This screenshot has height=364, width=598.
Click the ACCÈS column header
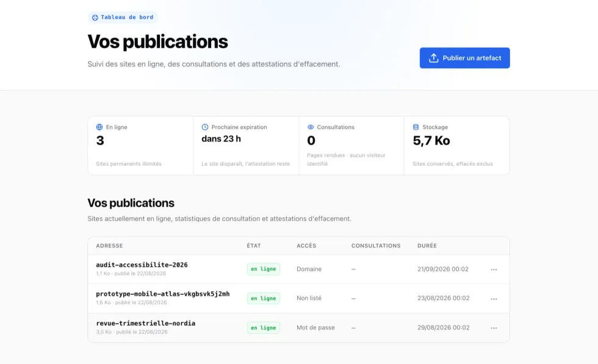306,246
